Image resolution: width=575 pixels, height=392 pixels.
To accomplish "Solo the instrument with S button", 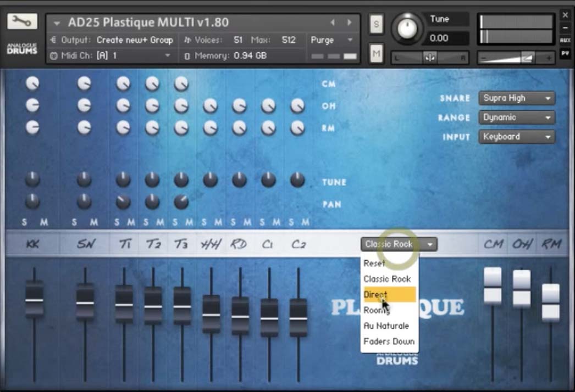I will (376, 24).
